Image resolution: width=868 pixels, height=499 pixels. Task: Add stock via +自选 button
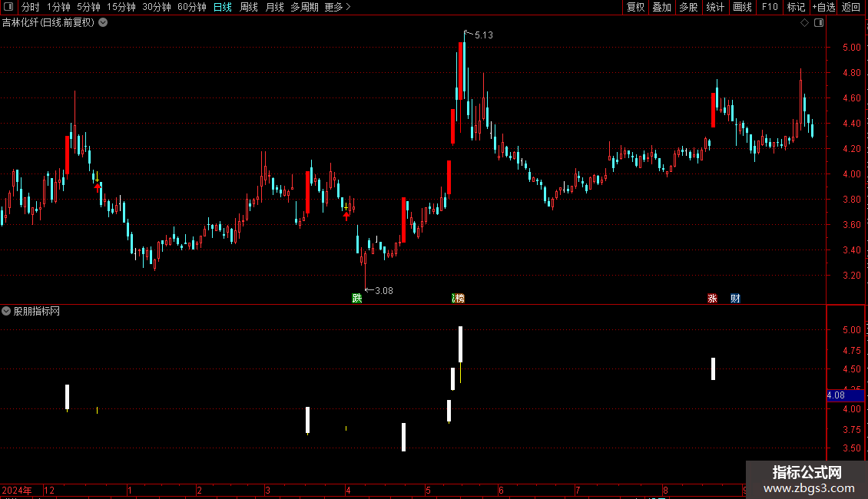point(823,7)
